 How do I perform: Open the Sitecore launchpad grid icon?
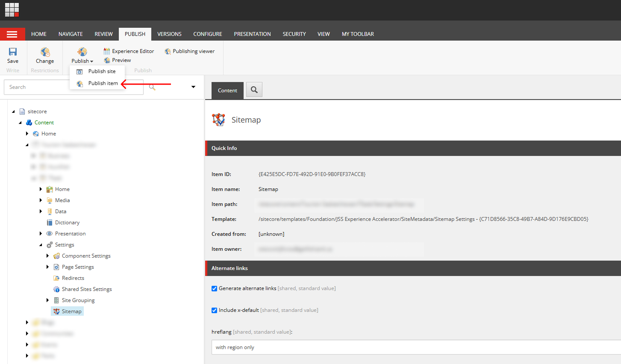12,10
